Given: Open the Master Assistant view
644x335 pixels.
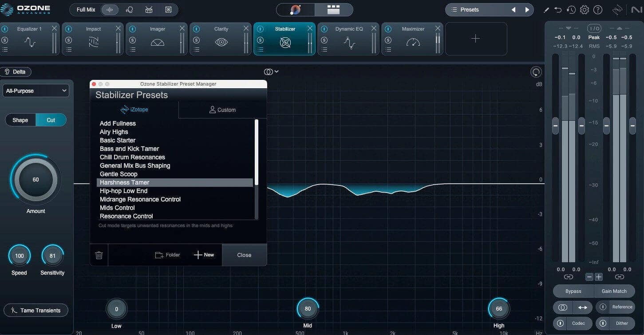Looking at the screenshot, I should 296,9.
